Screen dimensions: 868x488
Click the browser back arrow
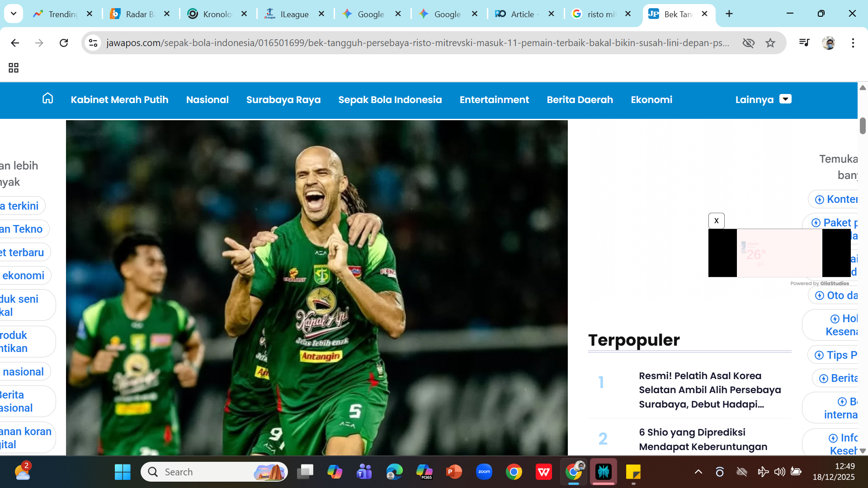[15, 43]
